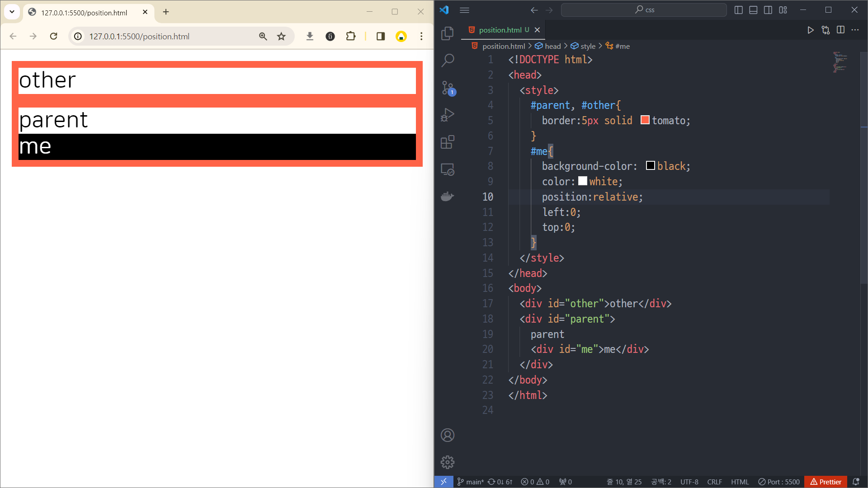
Task: Click the Run Code play icon
Action: 810,30
